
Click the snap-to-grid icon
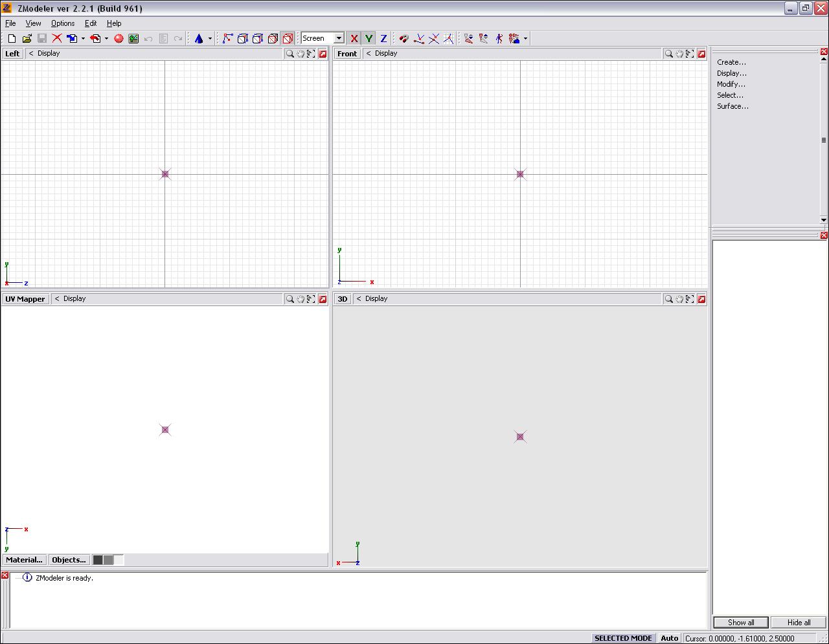[x=449, y=38]
